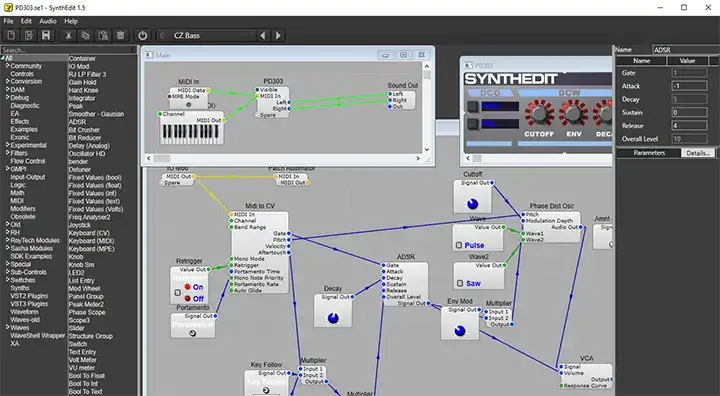
Task: Click the Attack value field
Action: [x=689, y=86]
